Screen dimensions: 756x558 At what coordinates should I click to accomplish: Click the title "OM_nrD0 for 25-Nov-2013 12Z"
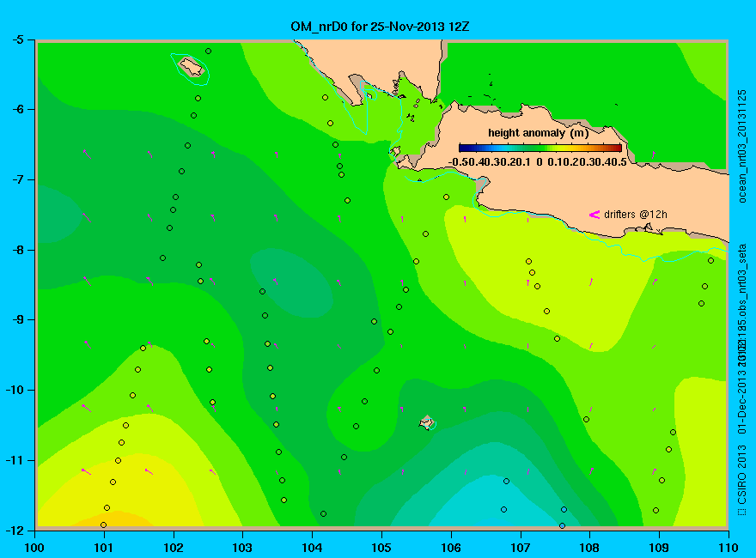(x=380, y=27)
